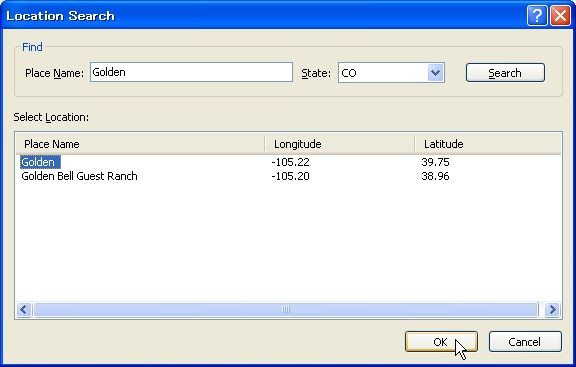This screenshot has height=367, width=576.
Task: Dismiss the dialog with the Cancel button
Action: pos(525,342)
